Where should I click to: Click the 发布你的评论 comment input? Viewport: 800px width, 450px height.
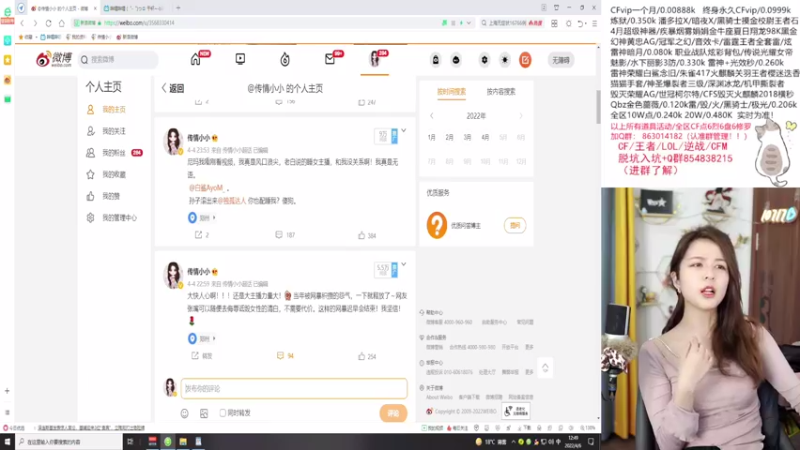[294, 388]
